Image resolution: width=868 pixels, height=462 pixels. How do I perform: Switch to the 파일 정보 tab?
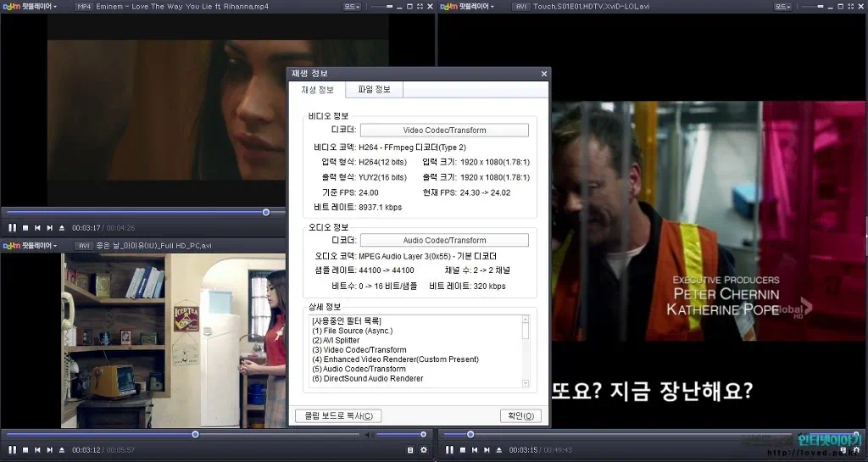(x=374, y=90)
